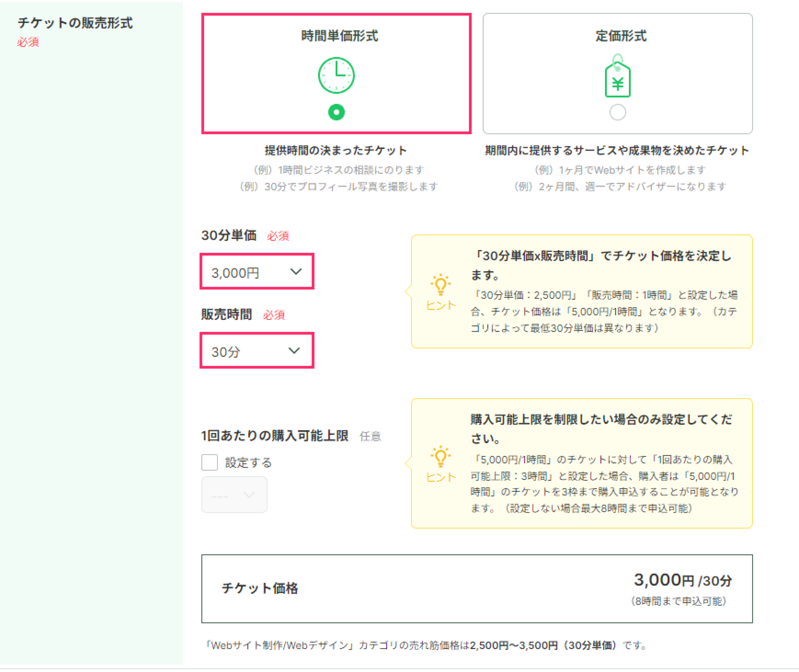Select the 時間単価形式 radio button
Viewport: 799px width, 672px height.
point(336,112)
